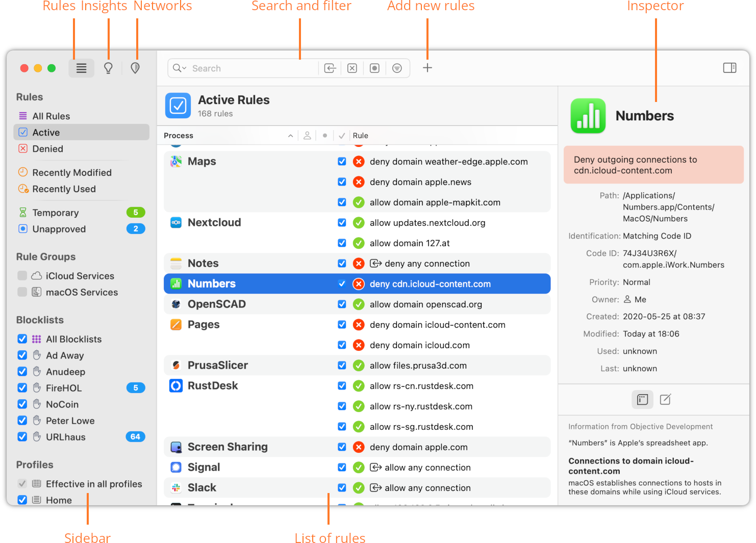The height and width of the screenshot is (543, 756).
Task: Toggle the Home profile checkbox
Action: point(22,500)
